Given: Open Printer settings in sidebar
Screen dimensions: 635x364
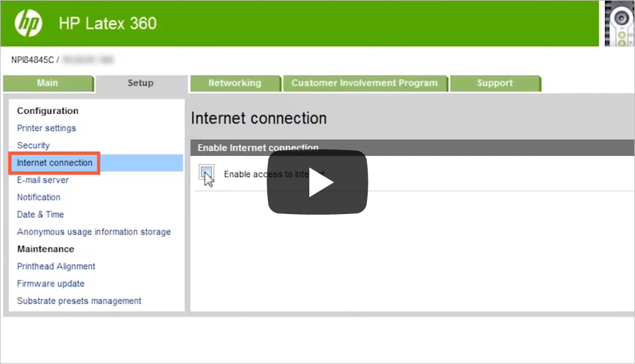Looking at the screenshot, I should 46,128.
